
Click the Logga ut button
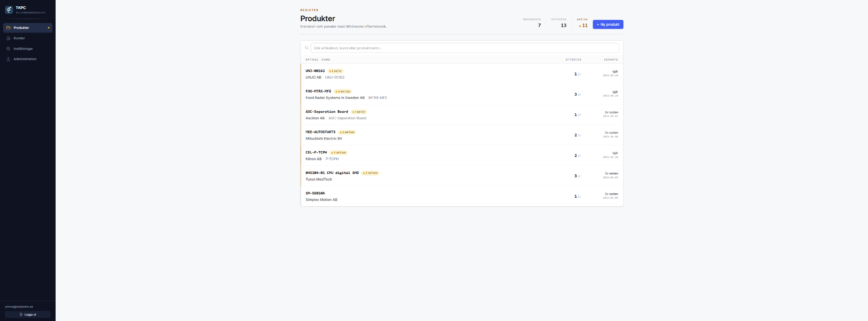(x=28, y=315)
